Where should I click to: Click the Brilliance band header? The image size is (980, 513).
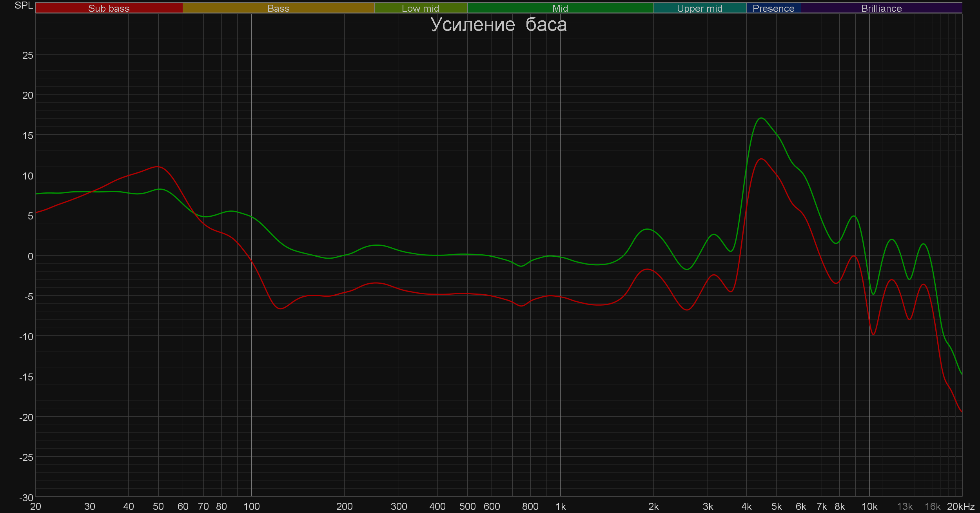(x=881, y=8)
